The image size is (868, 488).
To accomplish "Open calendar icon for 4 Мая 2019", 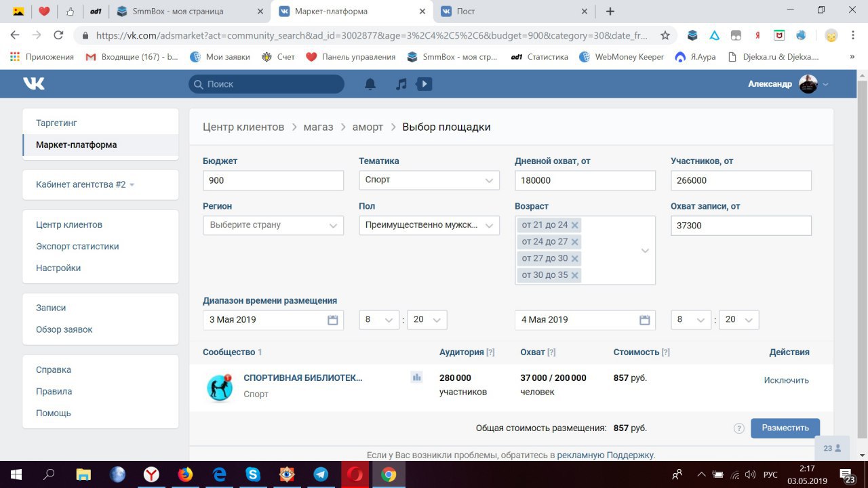I will coord(645,320).
